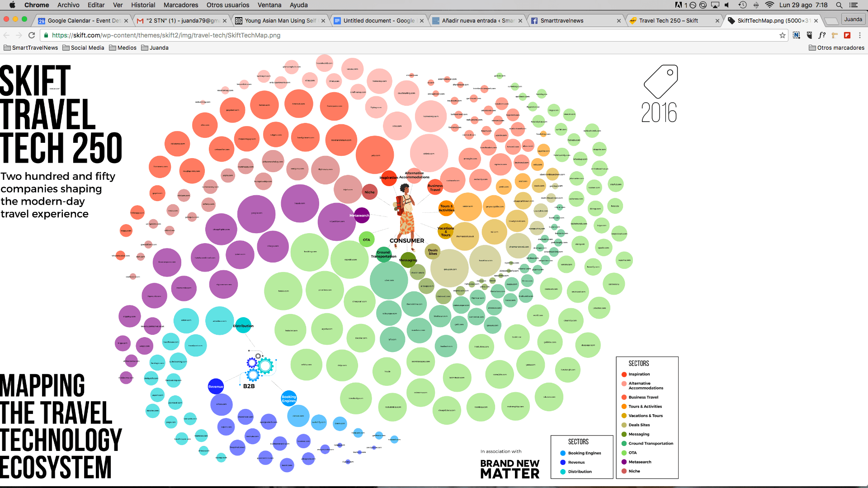Open Chrome three-dot menu
The height and width of the screenshot is (488, 868).
[x=860, y=35]
